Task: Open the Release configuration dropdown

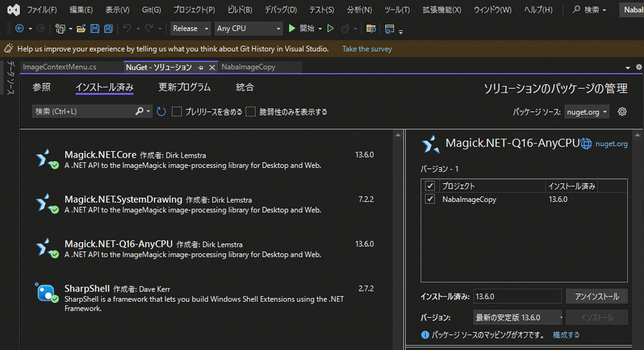Action: (191, 29)
